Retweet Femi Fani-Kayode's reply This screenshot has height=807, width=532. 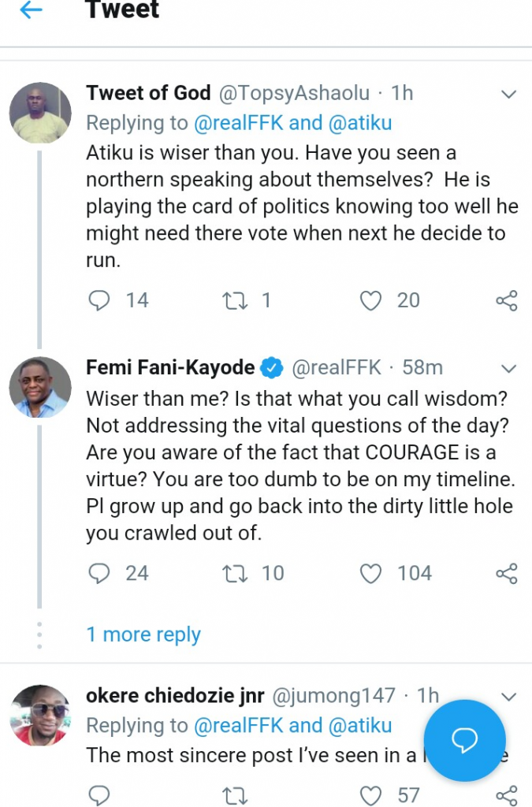coord(235,573)
